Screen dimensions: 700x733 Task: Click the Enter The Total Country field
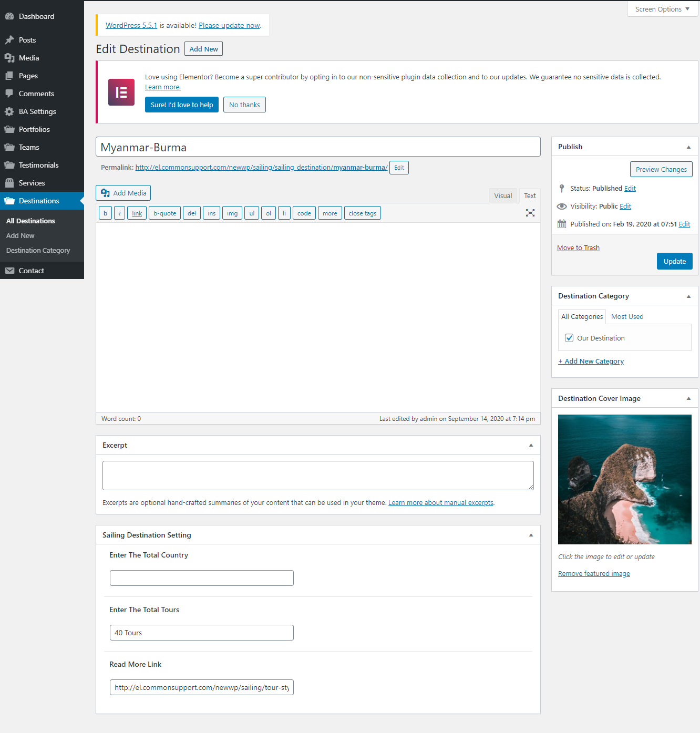pyautogui.click(x=201, y=578)
